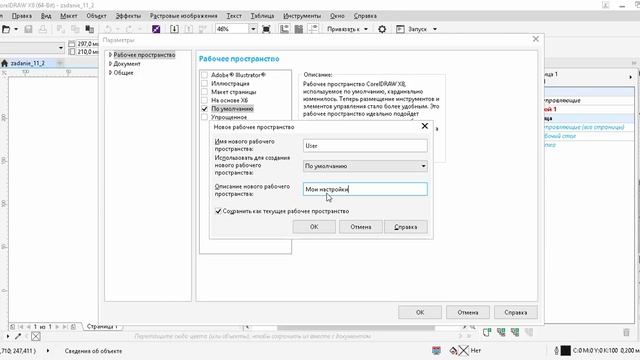Click the Export icon in toolbar
The width and height of the screenshot is (640, 360).
click(189, 29)
